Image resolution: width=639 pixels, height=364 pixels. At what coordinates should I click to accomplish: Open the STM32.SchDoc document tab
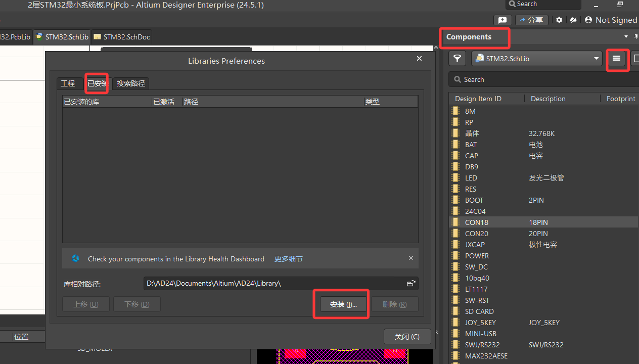(121, 37)
